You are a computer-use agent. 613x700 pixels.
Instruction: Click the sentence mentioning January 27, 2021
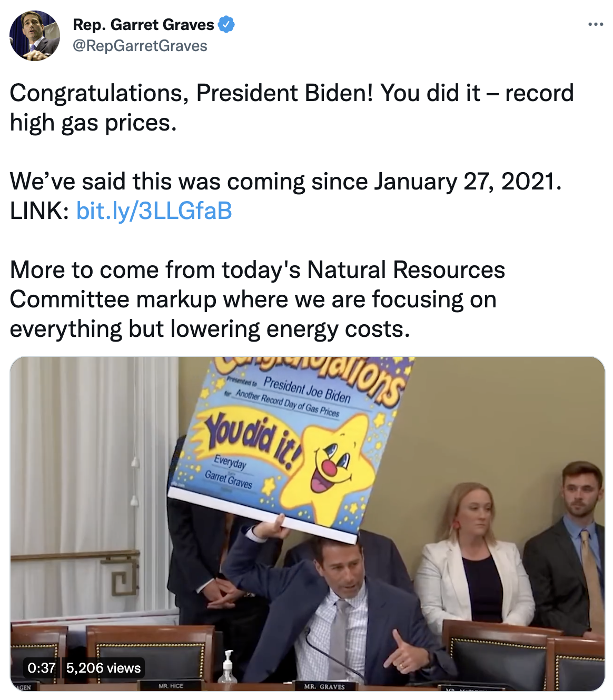pyautogui.click(x=286, y=182)
